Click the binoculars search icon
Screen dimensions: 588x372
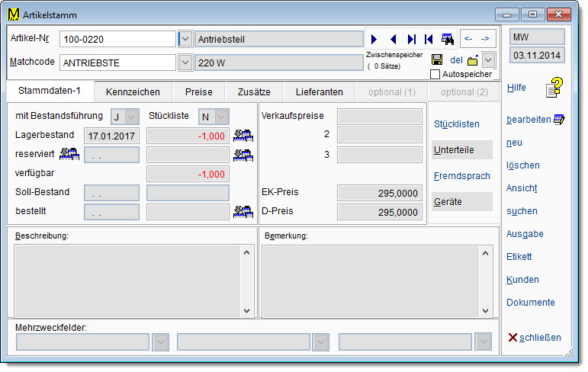tap(448, 39)
